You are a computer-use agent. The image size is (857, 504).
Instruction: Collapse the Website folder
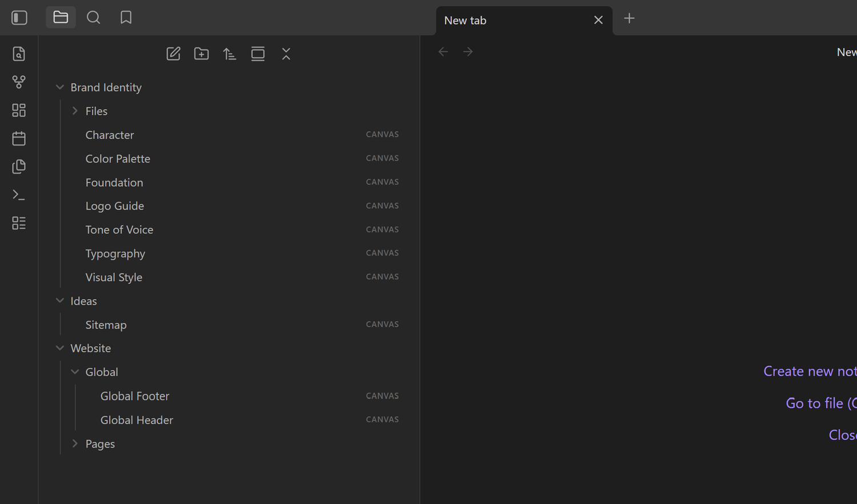point(60,348)
